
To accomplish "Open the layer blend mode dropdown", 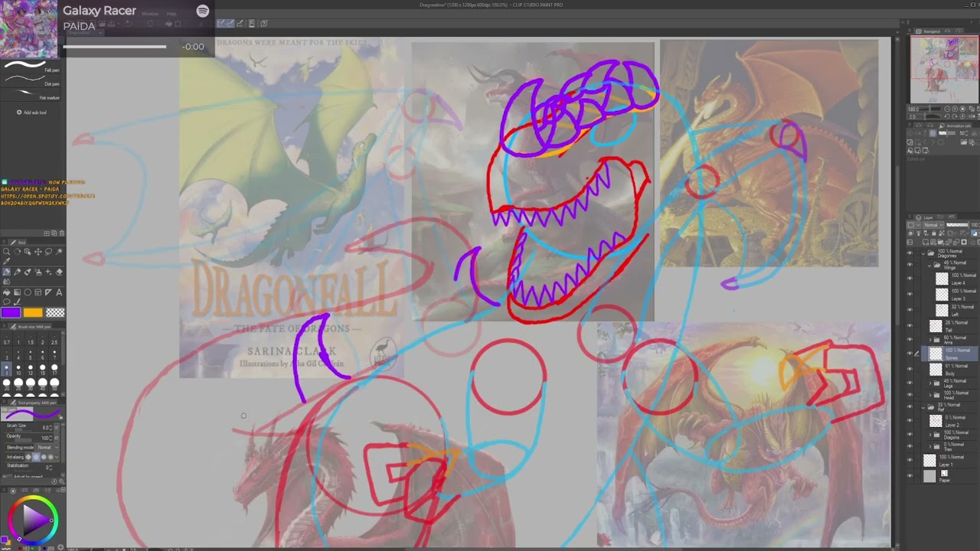I will click(x=932, y=225).
